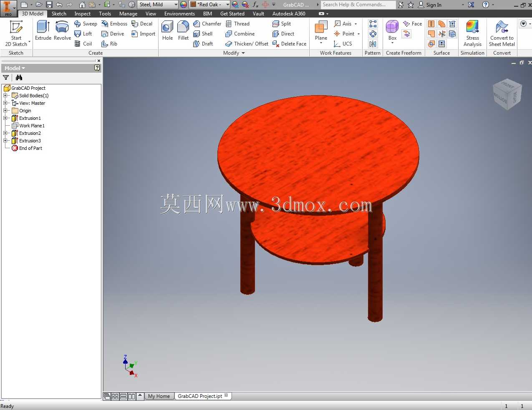Select the Face freeform button

[x=412, y=24]
